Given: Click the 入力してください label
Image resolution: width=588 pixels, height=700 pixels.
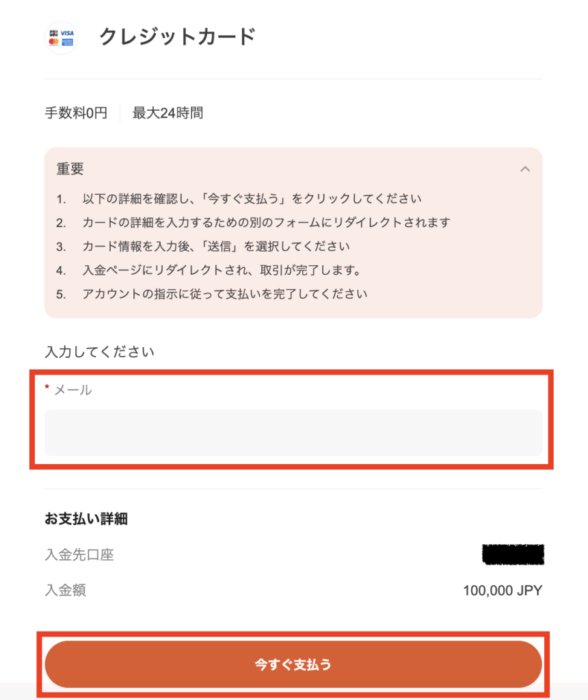Looking at the screenshot, I should point(100,352).
